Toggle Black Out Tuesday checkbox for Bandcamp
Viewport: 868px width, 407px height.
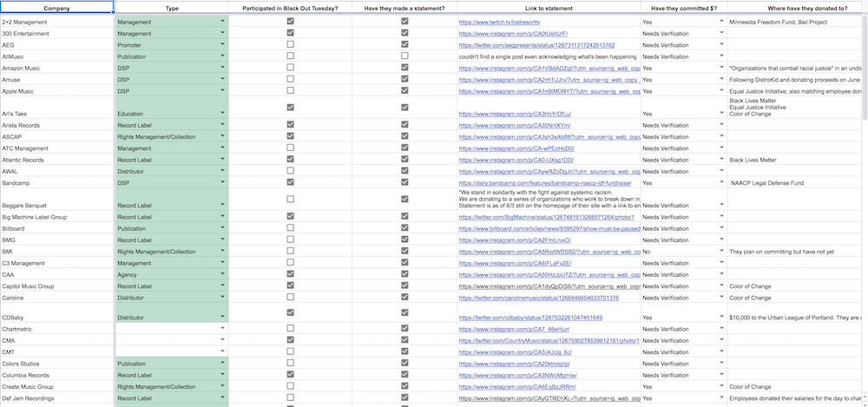(x=290, y=181)
